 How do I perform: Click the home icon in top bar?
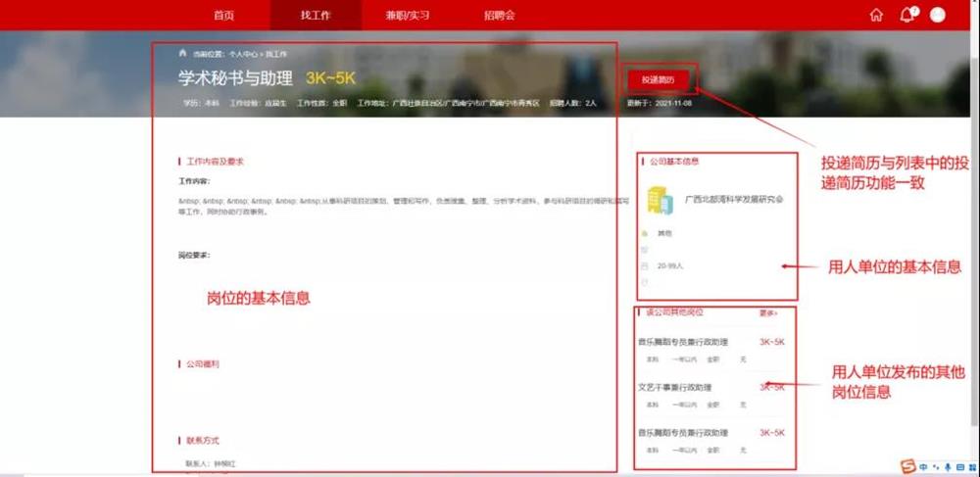tap(876, 15)
